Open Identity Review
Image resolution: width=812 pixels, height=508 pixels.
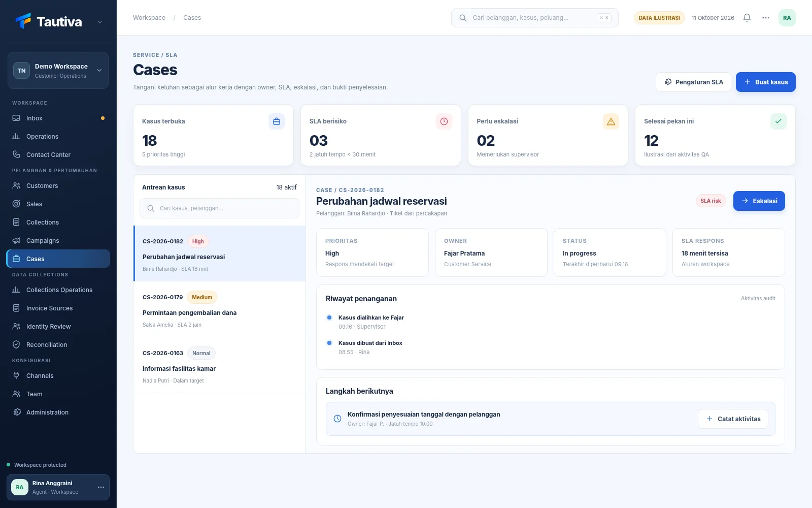[58, 327]
